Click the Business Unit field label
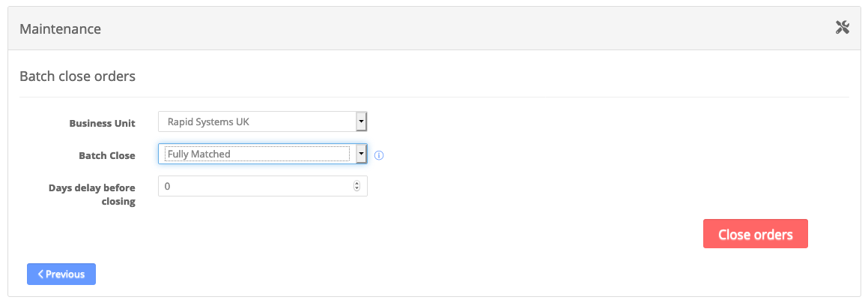 click(103, 124)
